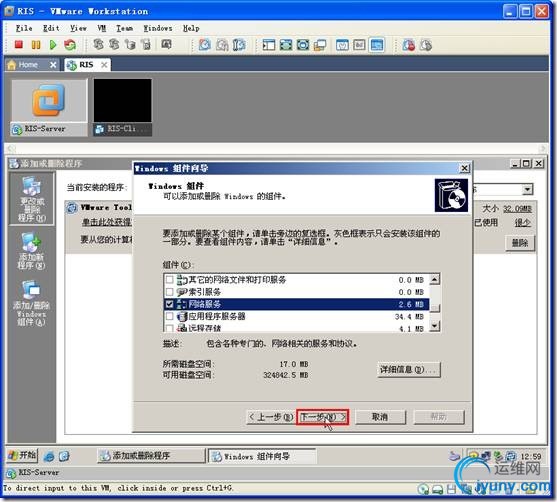Toggle checkbox for 其它的网络文件和打印服务
The width and height of the screenshot is (557, 502).
pyautogui.click(x=169, y=280)
